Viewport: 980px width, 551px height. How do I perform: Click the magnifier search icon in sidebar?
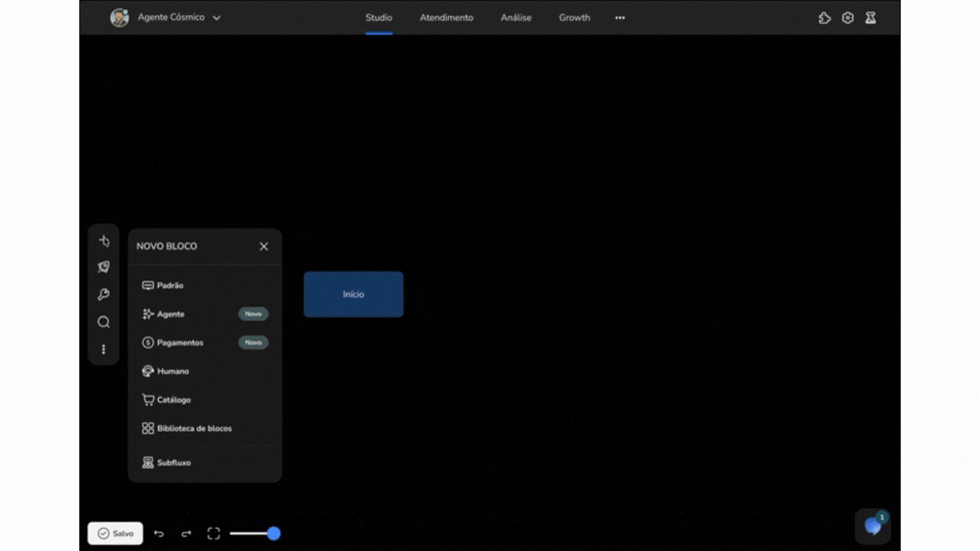point(104,322)
